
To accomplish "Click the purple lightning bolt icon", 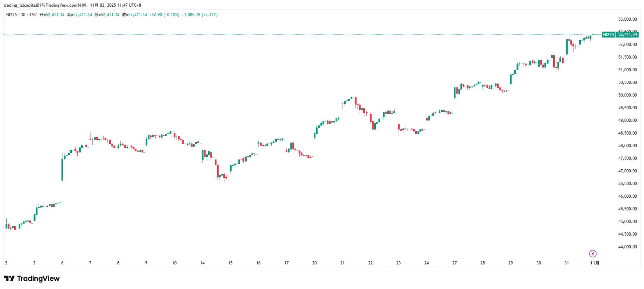I will (593, 254).
